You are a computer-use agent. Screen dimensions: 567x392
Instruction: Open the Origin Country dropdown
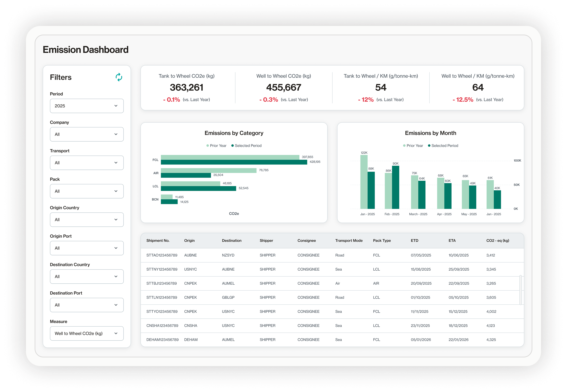pos(87,220)
